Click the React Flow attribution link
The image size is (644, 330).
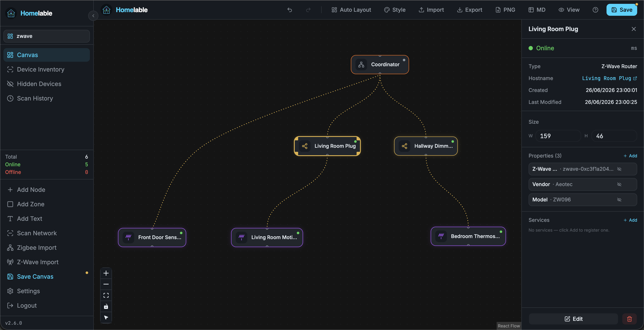(509, 326)
